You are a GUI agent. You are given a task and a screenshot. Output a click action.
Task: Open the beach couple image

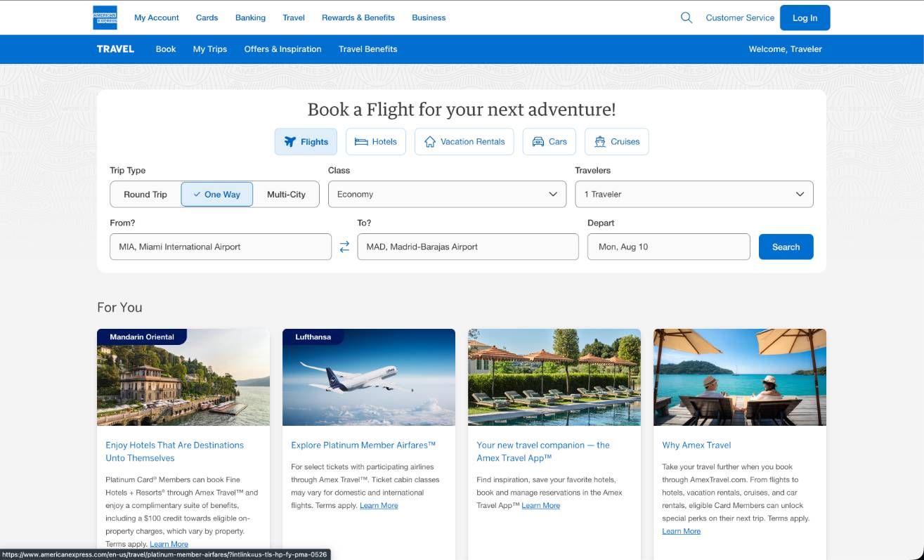pos(740,377)
